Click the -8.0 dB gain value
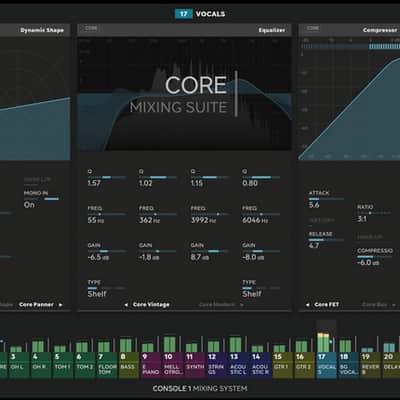The image size is (400, 400). [253, 257]
